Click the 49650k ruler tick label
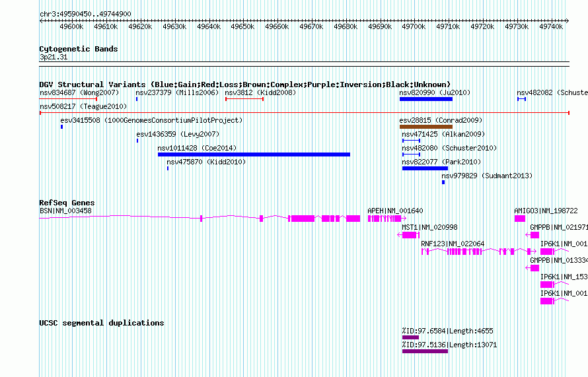The width and height of the screenshot is (588, 377). 242,26
